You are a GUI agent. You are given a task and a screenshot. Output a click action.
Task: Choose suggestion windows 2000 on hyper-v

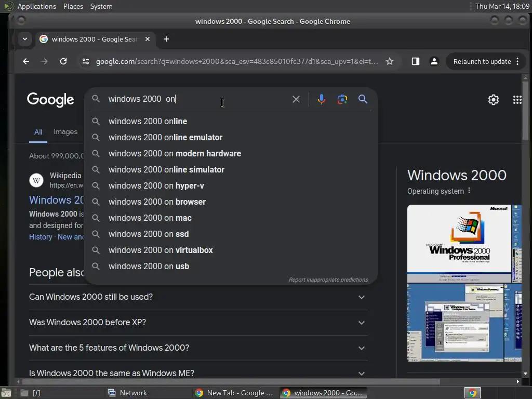(x=231, y=185)
